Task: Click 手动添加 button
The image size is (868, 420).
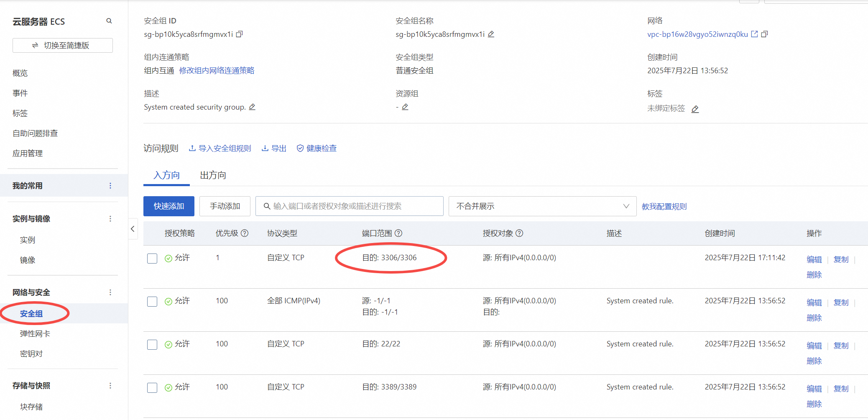Action: tap(225, 206)
